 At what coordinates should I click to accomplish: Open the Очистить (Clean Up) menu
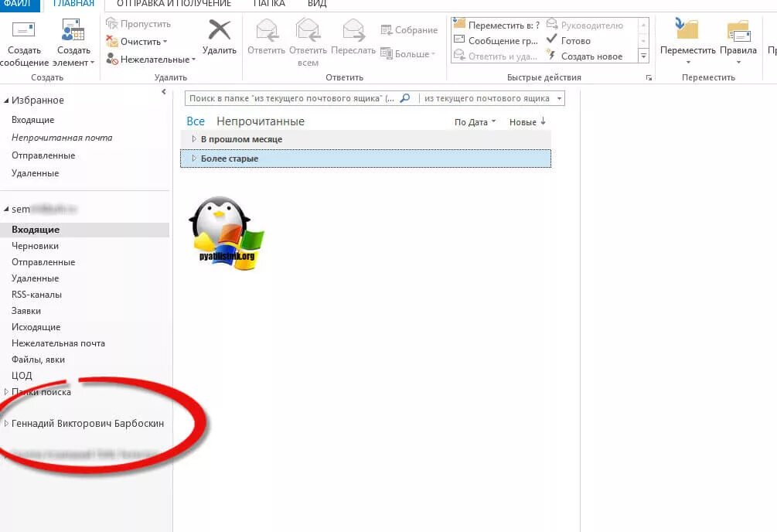point(137,42)
